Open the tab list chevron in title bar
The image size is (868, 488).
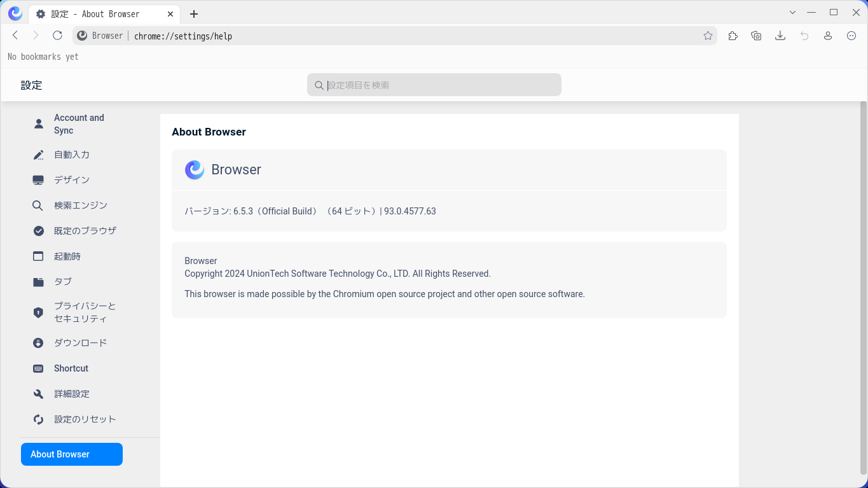(793, 12)
